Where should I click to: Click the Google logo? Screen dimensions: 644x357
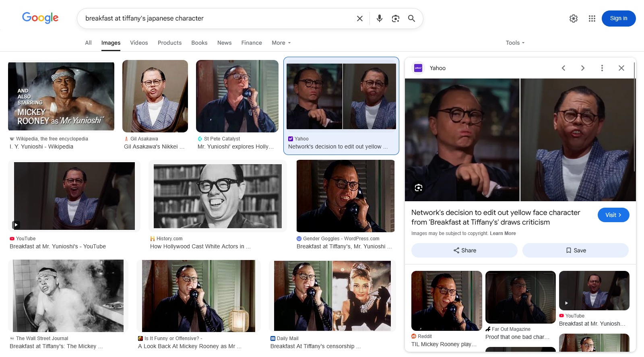40,18
